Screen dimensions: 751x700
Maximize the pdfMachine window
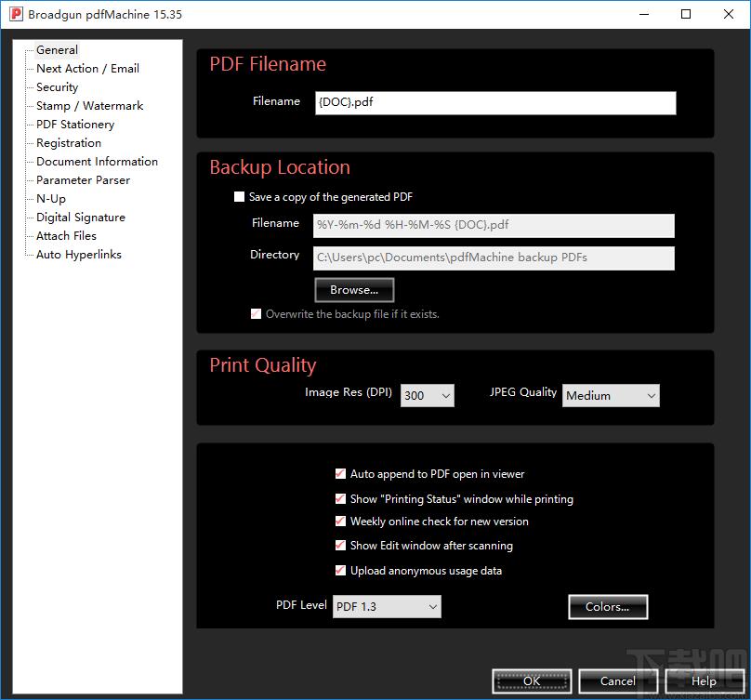(686, 14)
